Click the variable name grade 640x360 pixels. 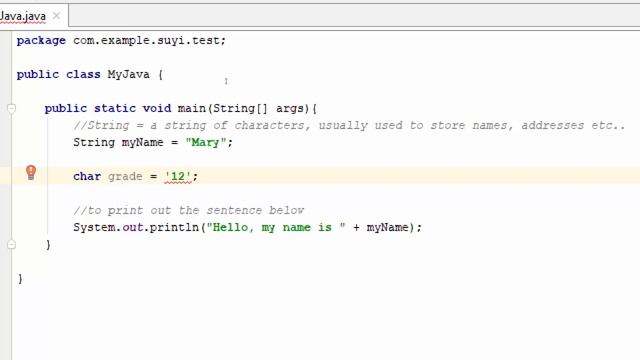tap(125, 176)
